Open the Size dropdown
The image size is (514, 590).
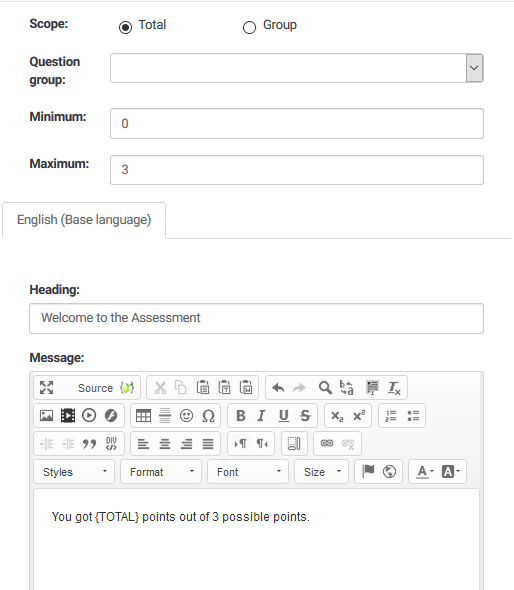pyautogui.click(x=321, y=471)
